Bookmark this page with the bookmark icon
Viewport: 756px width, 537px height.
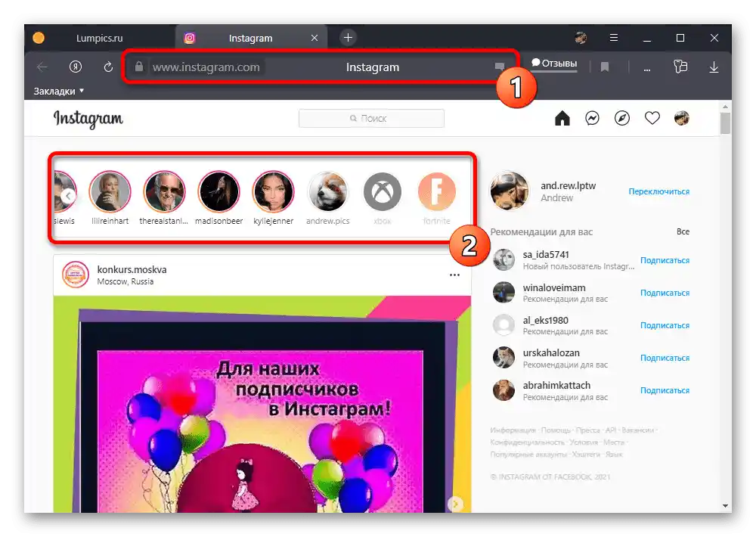point(605,67)
